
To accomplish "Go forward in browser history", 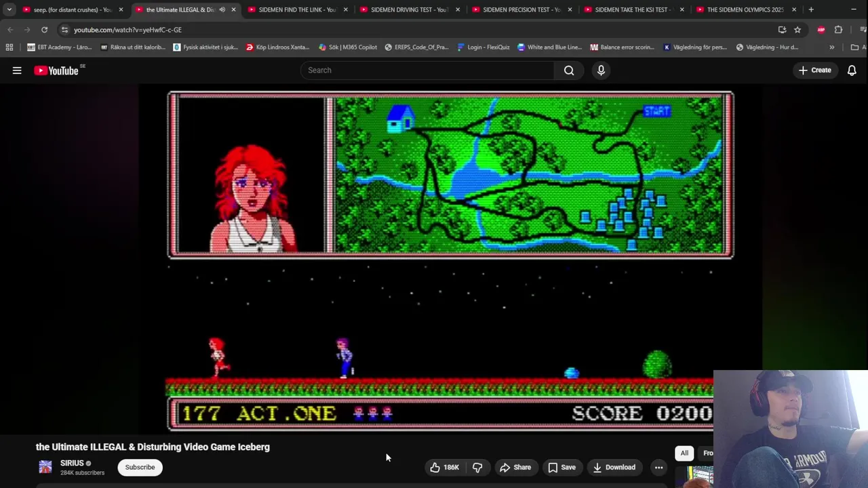I will (x=27, y=30).
